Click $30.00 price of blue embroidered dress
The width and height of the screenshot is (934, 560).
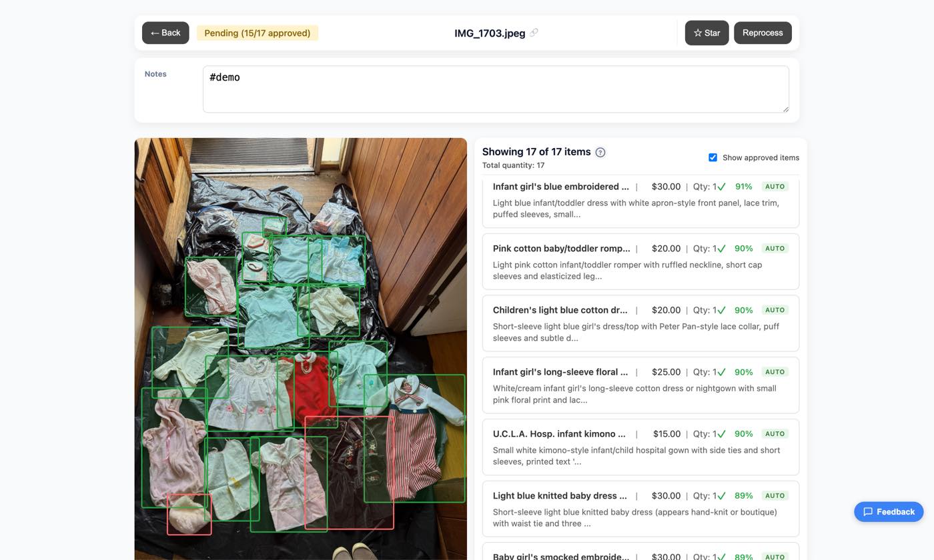tap(666, 187)
